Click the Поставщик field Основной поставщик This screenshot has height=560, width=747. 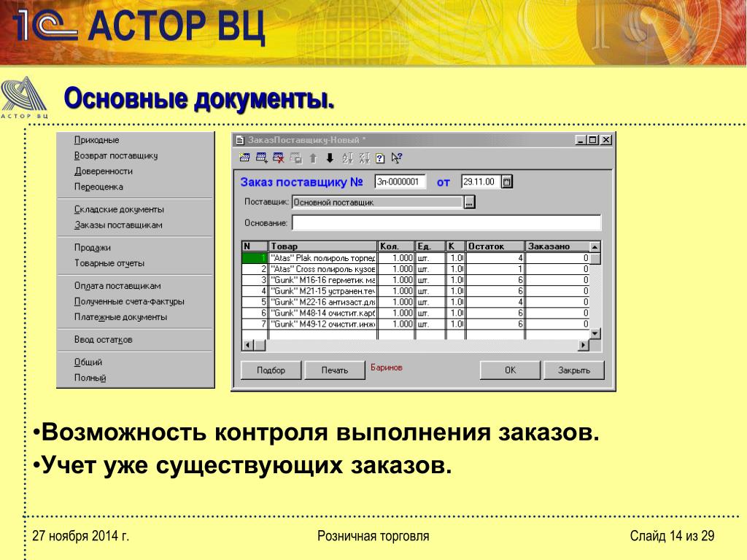click(378, 203)
